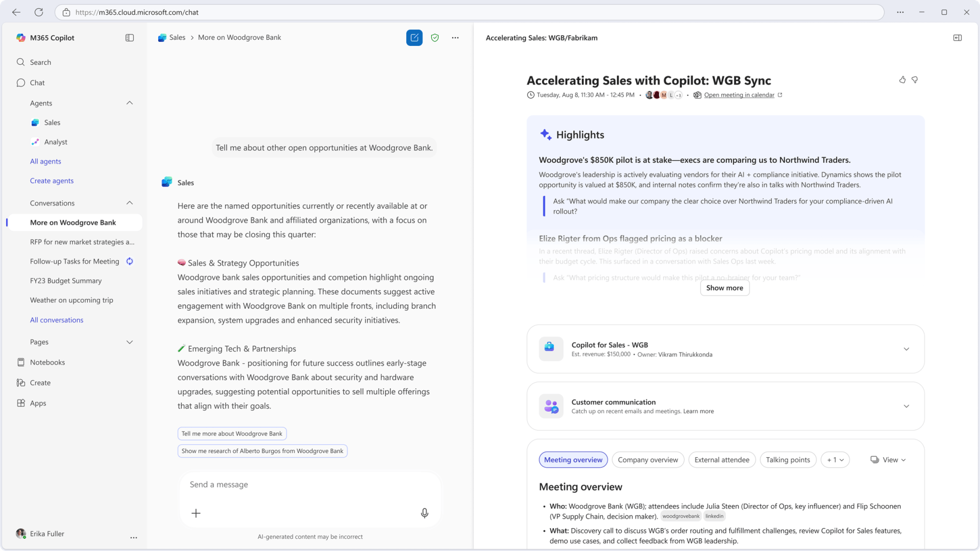Switch to the Company overview tab
The height and width of the screenshot is (551, 980).
pos(648,460)
